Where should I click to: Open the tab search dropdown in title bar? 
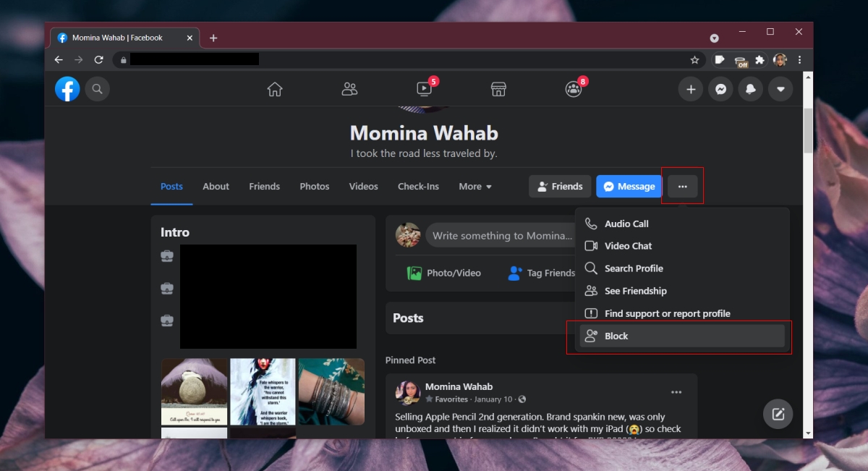[x=714, y=38]
